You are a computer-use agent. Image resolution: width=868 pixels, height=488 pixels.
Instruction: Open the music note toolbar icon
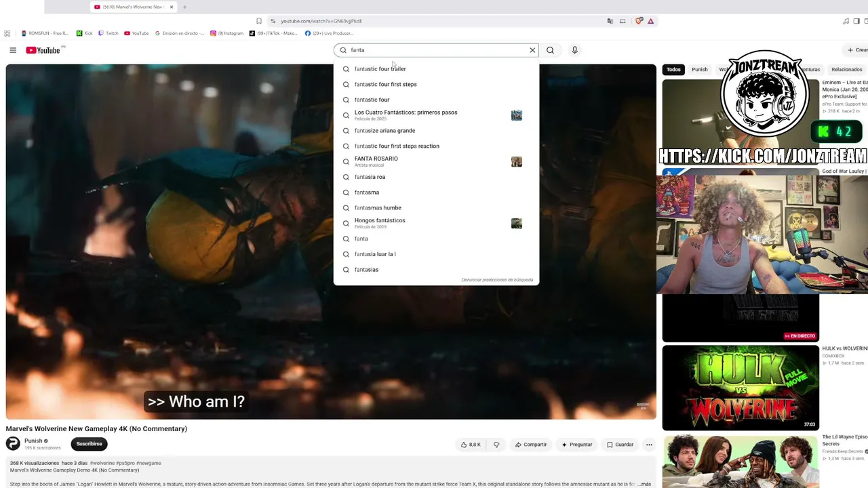click(846, 21)
